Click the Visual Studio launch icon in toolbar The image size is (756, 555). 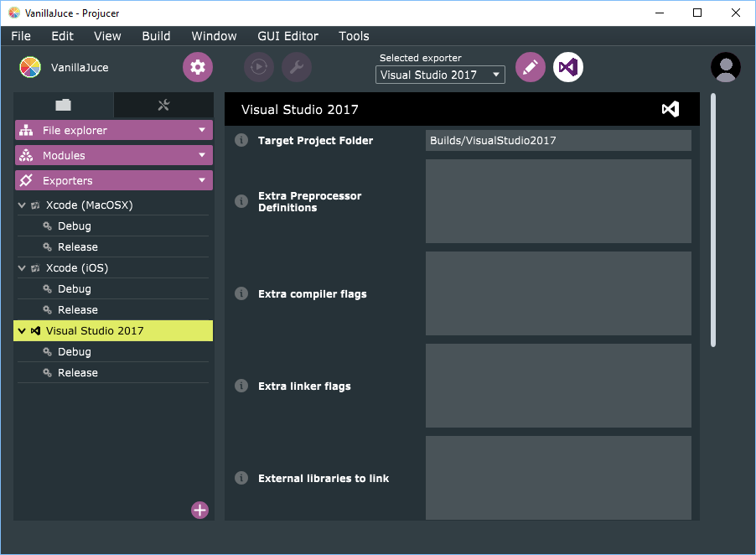568,67
